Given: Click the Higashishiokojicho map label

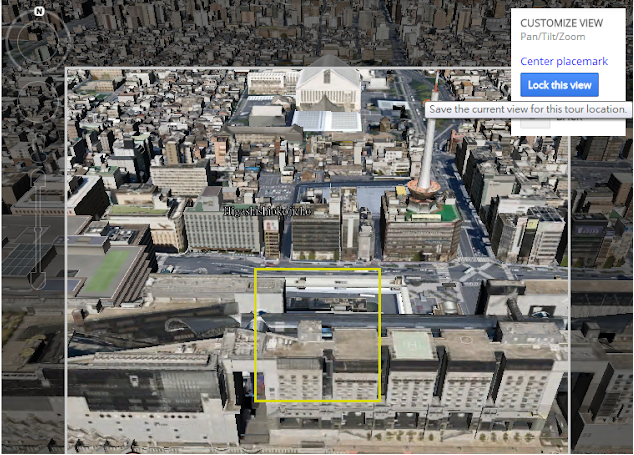Looking at the screenshot, I should (x=267, y=211).
